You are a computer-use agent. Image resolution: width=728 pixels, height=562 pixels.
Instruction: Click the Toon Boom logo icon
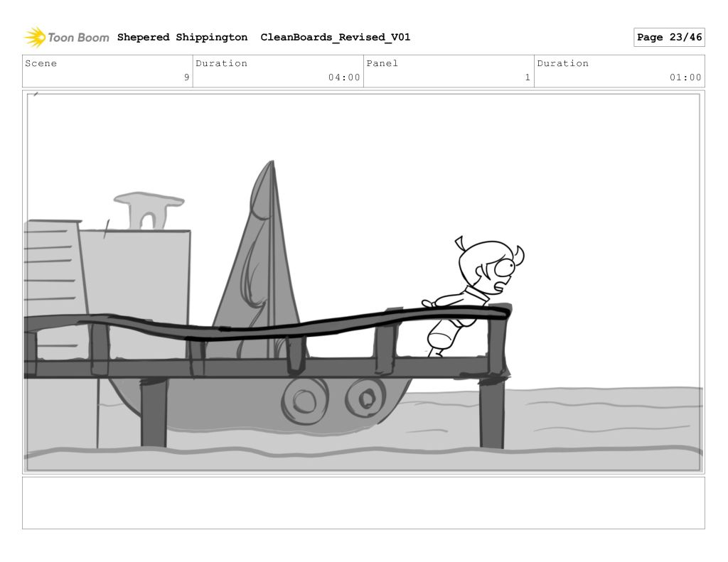tap(34, 37)
